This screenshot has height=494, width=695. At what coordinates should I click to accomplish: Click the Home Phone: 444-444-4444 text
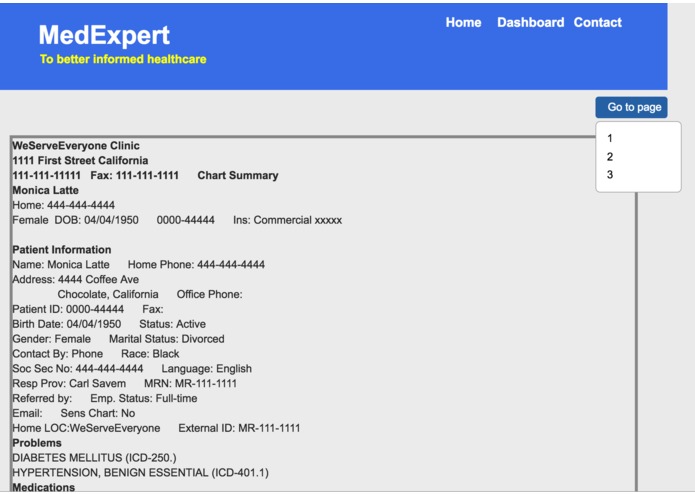[196, 265]
